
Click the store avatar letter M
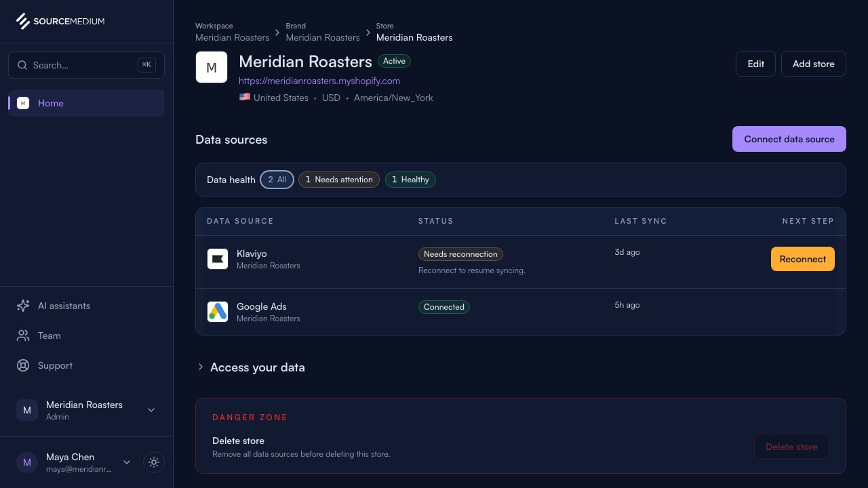click(212, 67)
